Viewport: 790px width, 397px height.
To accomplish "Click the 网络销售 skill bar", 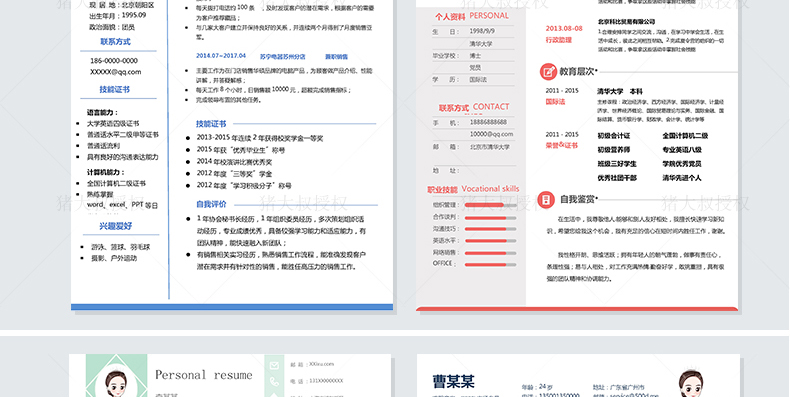I will coord(490,252).
